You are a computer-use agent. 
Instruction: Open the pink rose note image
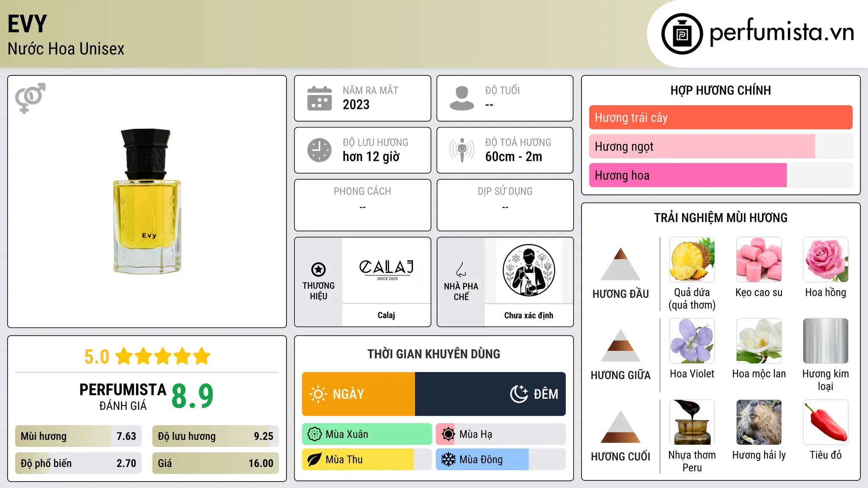[826, 260]
